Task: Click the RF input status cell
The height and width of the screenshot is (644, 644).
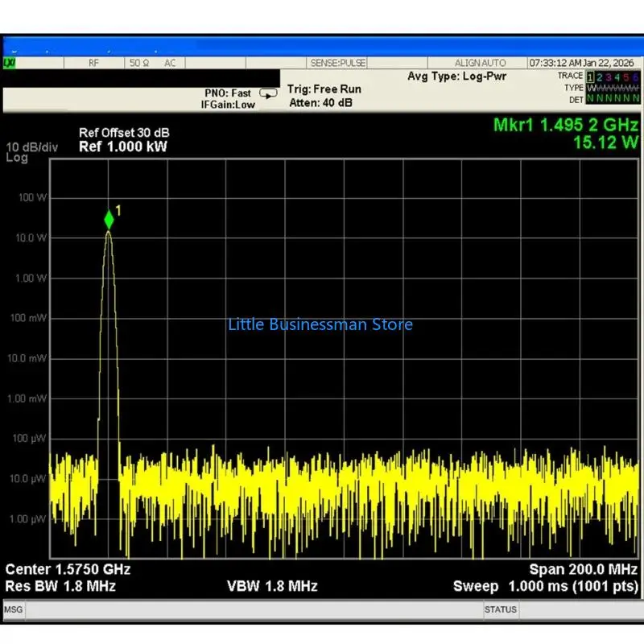Action: point(94,63)
